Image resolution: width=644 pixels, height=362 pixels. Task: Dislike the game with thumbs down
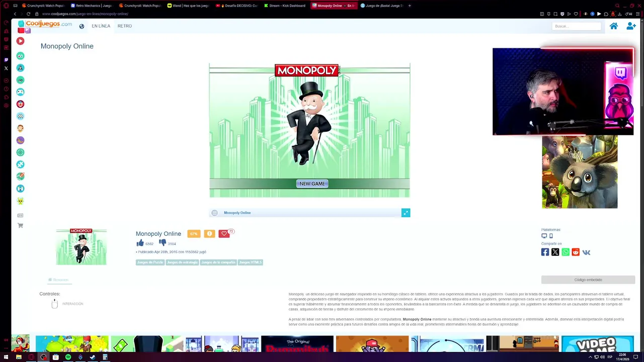tap(163, 243)
